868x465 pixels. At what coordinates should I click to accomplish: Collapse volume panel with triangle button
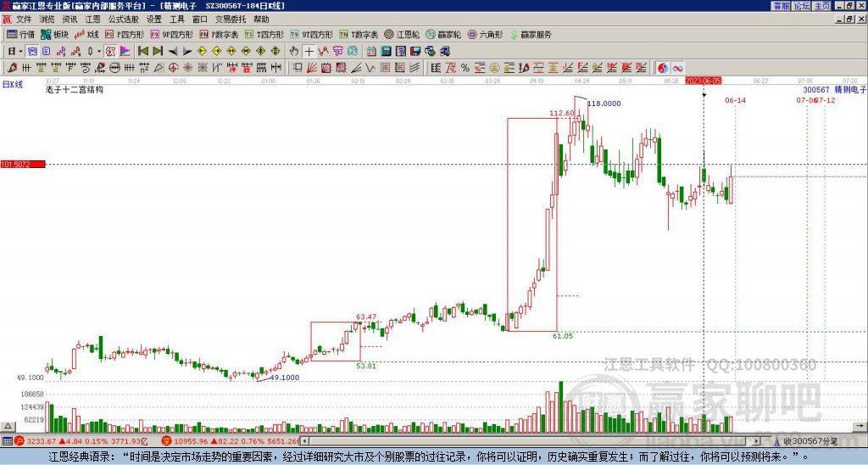point(7,426)
